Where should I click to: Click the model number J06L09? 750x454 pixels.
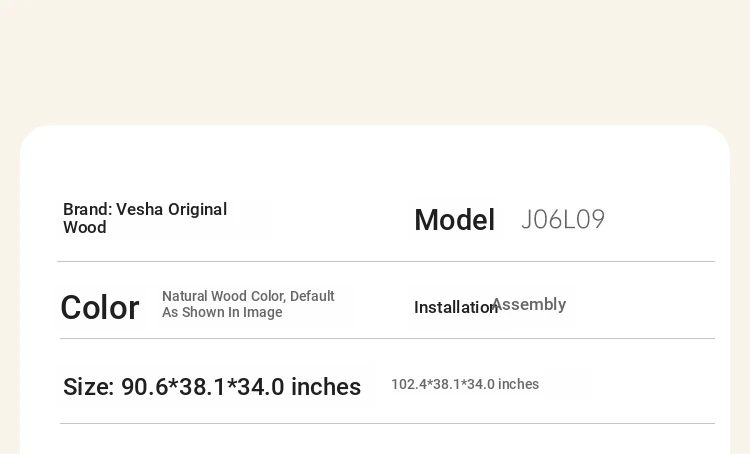[x=563, y=220]
